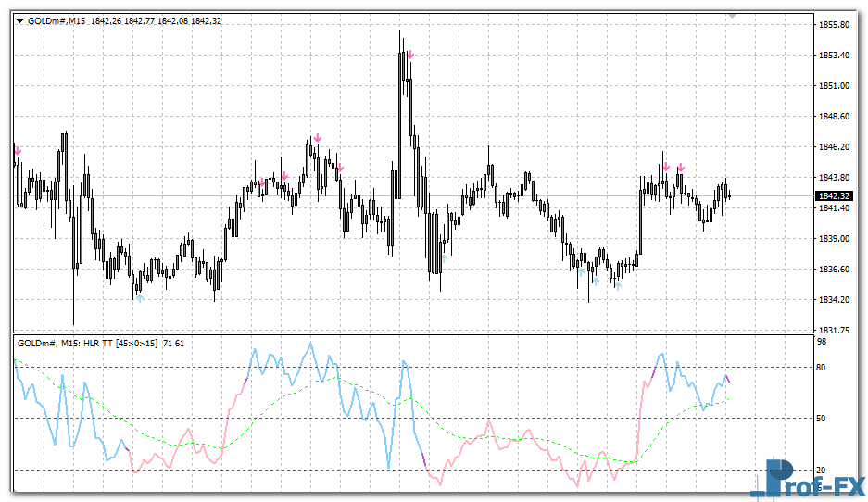Click the Prof-FX watermark logo
The image size is (868, 502).
click(x=808, y=479)
